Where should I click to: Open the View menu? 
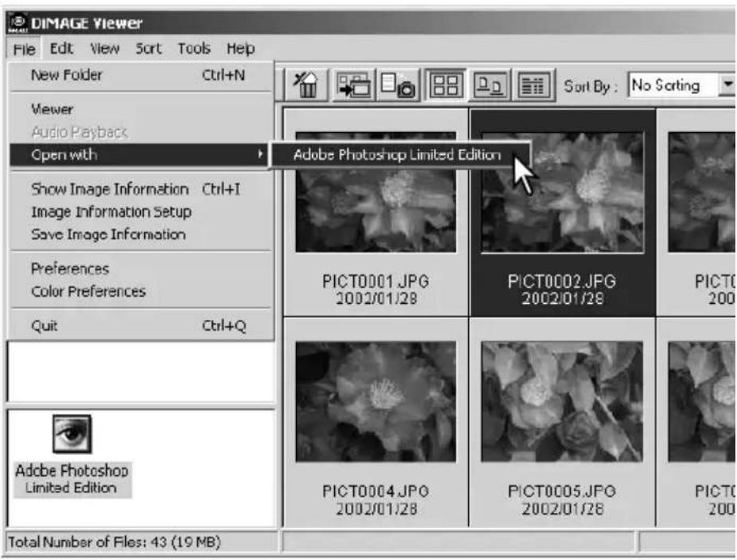(x=104, y=49)
